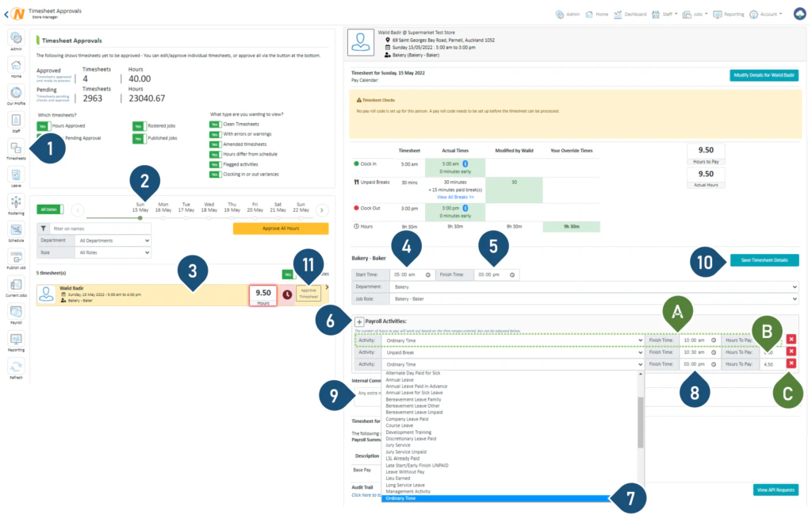Toggle Hours Approved switch

coord(44,126)
